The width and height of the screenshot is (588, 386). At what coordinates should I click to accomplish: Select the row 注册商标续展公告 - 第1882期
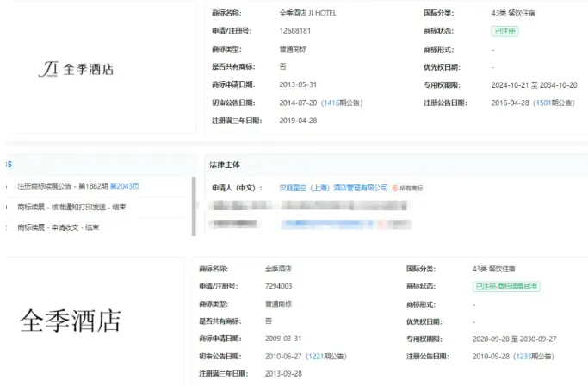(x=63, y=186)
